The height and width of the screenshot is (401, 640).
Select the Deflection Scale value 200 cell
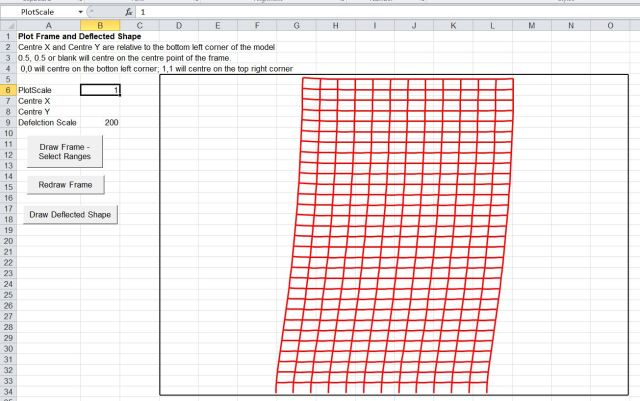[100, 122]
